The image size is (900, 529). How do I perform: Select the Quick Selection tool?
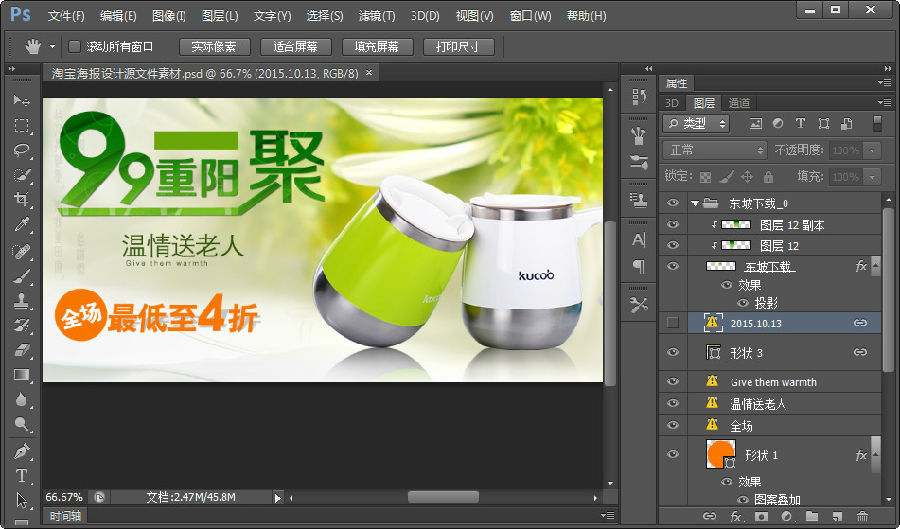(21, 175)
